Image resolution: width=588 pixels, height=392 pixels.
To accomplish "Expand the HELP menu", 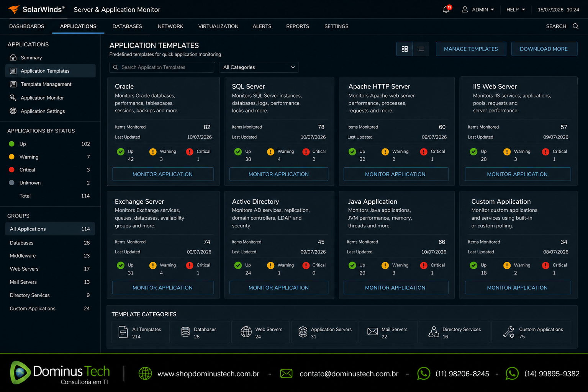I will pos(516,10).
